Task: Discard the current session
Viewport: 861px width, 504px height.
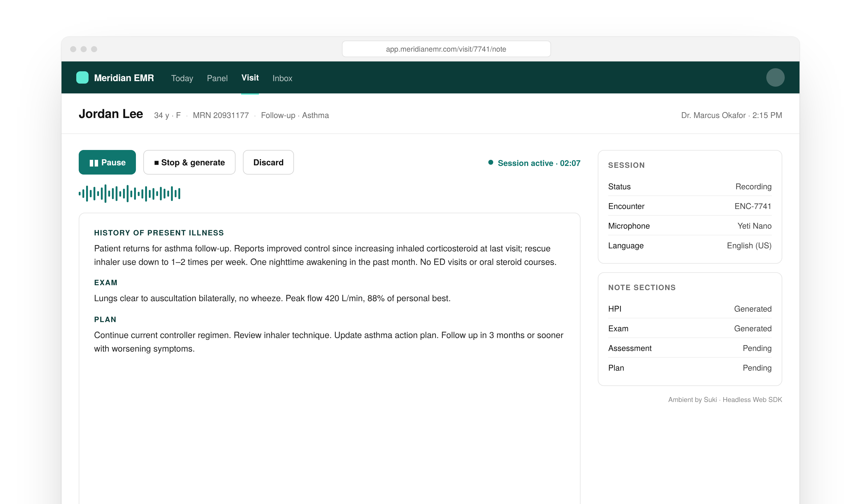Action: tap(268, 162)
